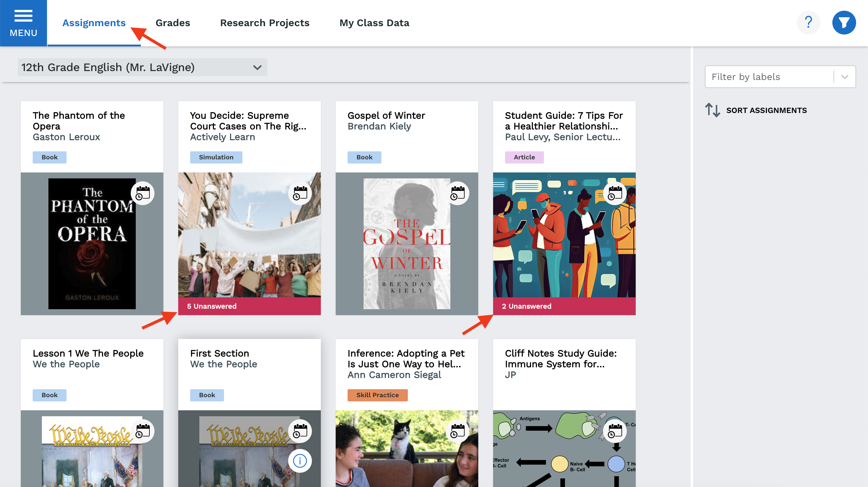Switch to the Grades tab

click(173, 23)
